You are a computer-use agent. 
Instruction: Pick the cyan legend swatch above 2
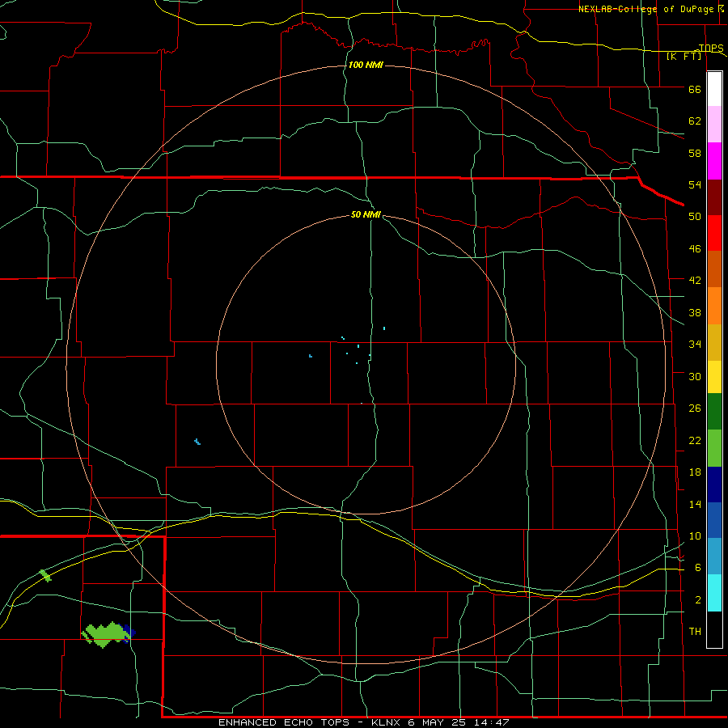pos(714,593)
